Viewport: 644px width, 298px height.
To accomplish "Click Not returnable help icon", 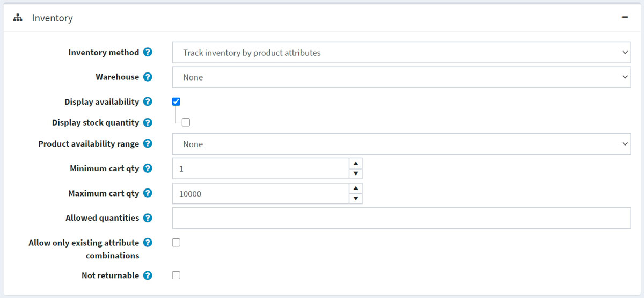I will click(148, 275).
